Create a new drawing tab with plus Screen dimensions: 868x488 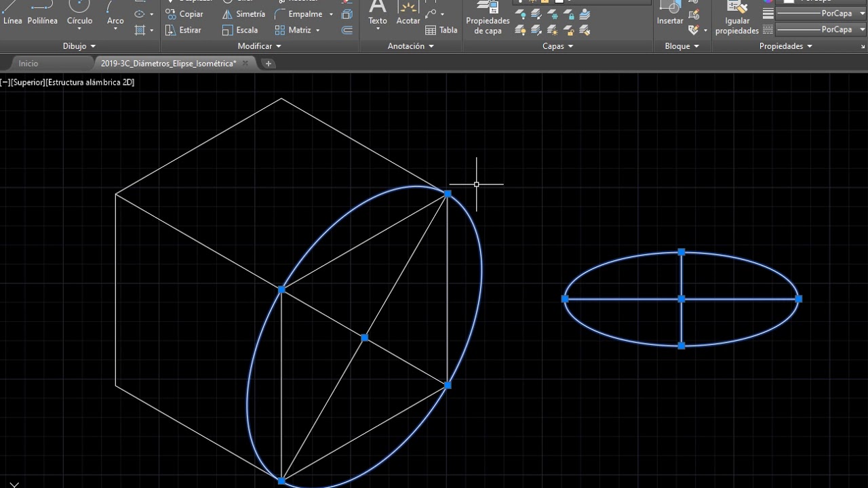(269, 63)
